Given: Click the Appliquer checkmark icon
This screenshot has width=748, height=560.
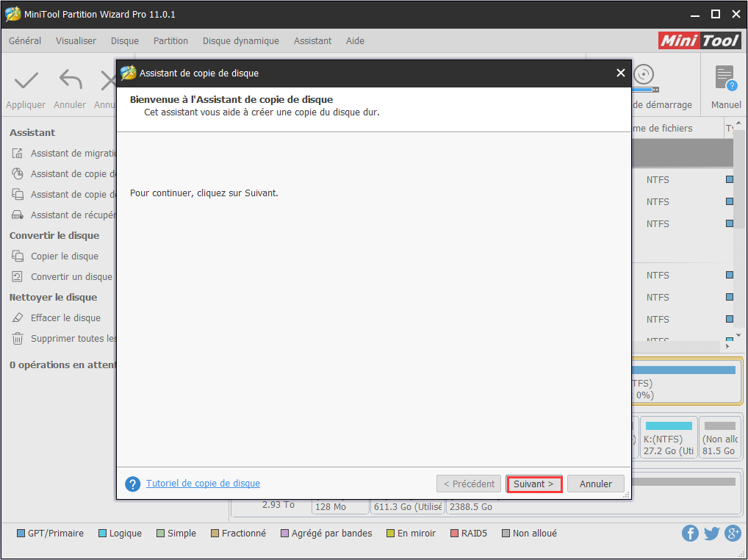Looking at the screenshot, I should click(26, 81).
